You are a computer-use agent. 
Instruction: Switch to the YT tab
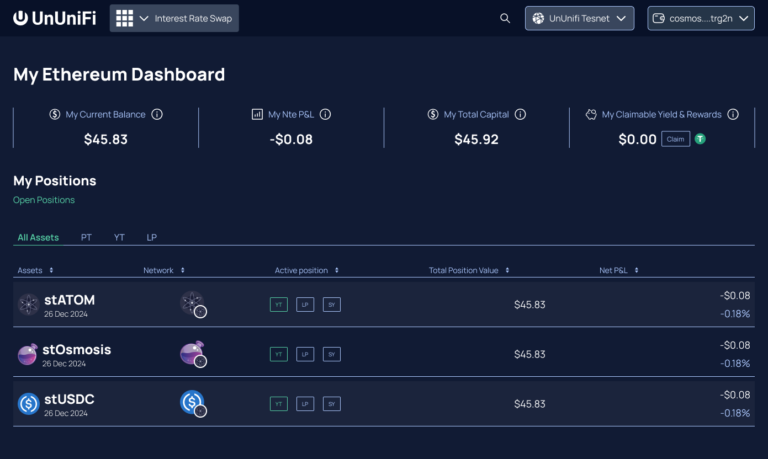tap(119, 238)
